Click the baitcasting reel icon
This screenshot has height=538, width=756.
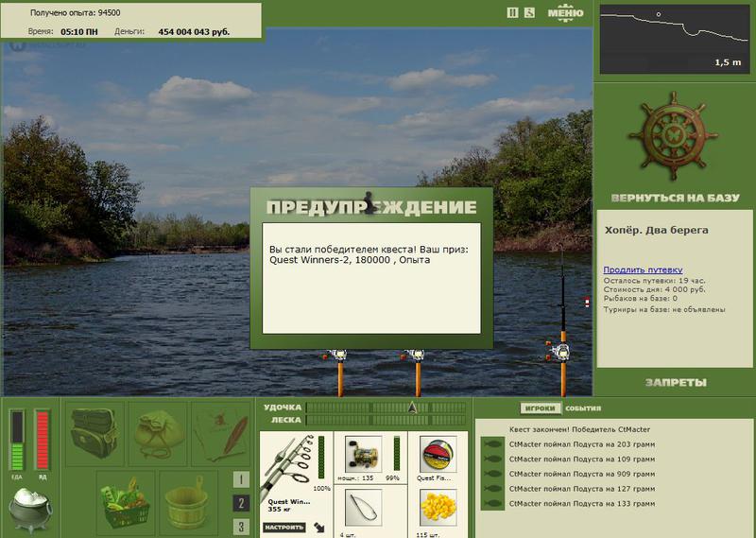click(x=363, y=454)
